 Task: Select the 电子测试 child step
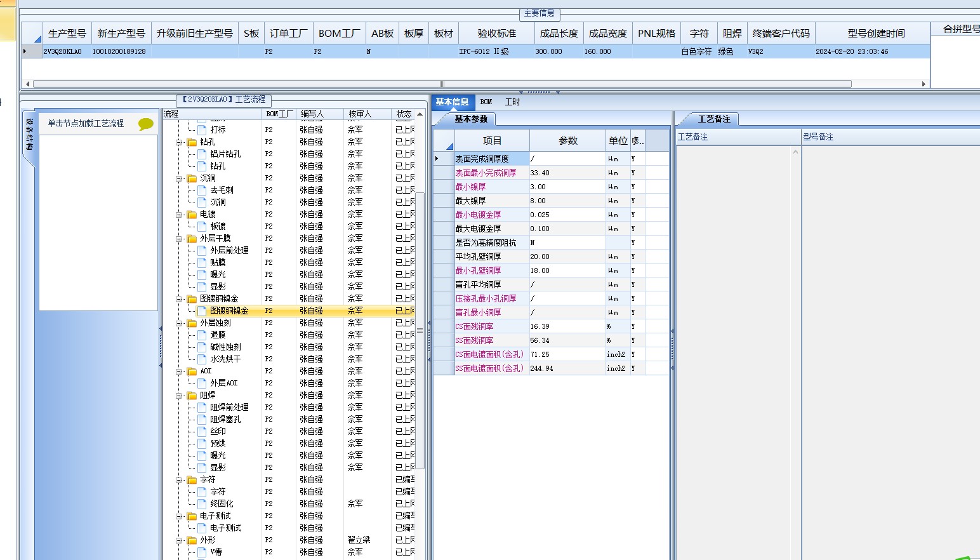(x=225, y=528)
